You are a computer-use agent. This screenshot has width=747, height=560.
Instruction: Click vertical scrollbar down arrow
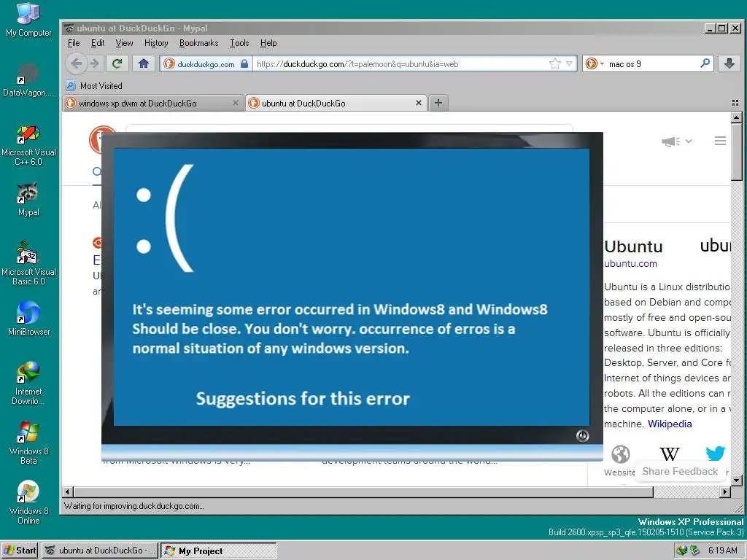pos(737,480)
